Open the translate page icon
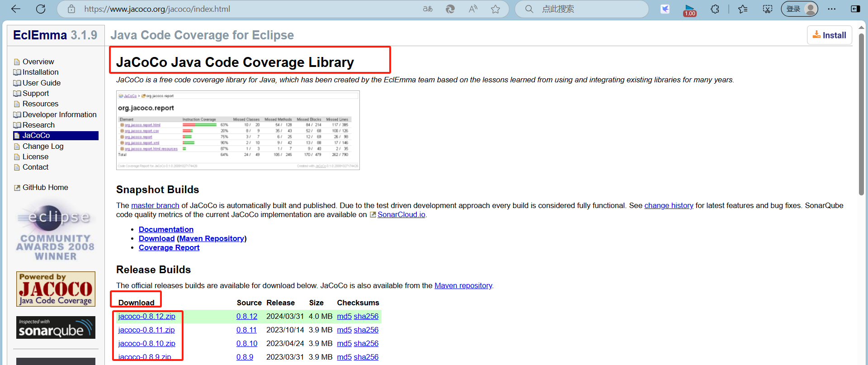The width and height of the screenshot is (868, 365). click(428, 9)
